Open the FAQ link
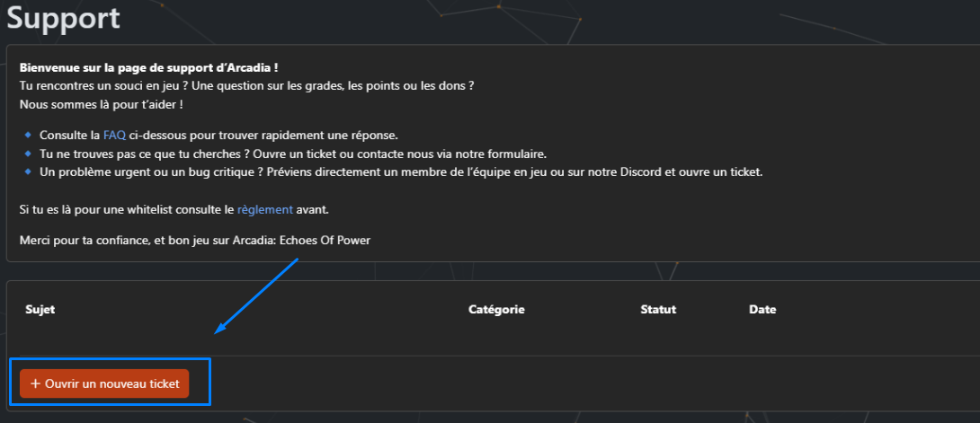980x423 pixels. point(114,135)
